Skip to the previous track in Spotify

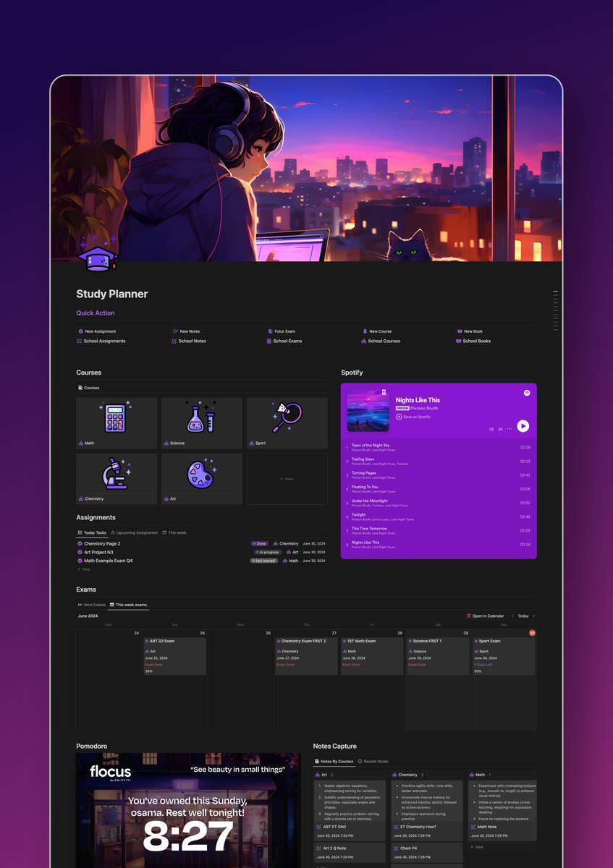491,429
